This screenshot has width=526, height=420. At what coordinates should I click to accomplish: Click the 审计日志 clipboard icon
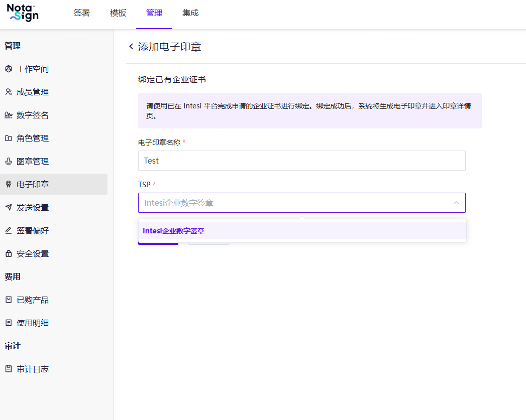click(9, 369)
